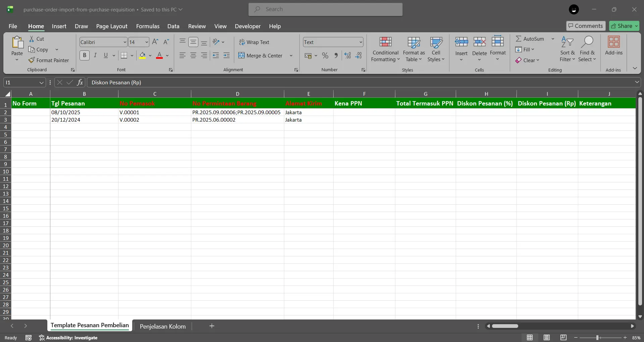Open the font name Calibri dropdown
This screenshot has width=644, height=342.
tap(125, 42)
